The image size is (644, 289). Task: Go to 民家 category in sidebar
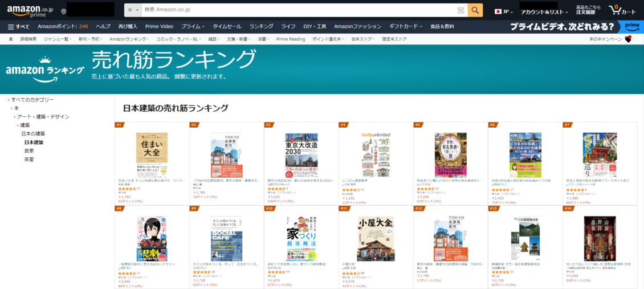click(29, 151)
